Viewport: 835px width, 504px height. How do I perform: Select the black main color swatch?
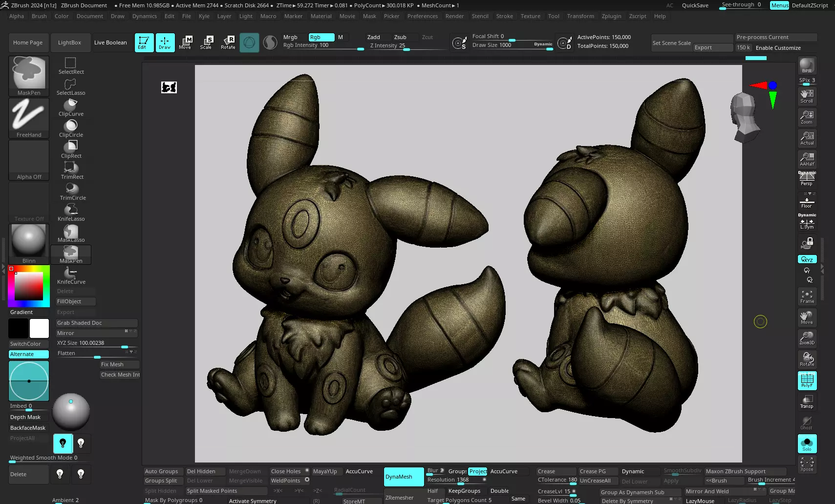[x=19, y=328]
